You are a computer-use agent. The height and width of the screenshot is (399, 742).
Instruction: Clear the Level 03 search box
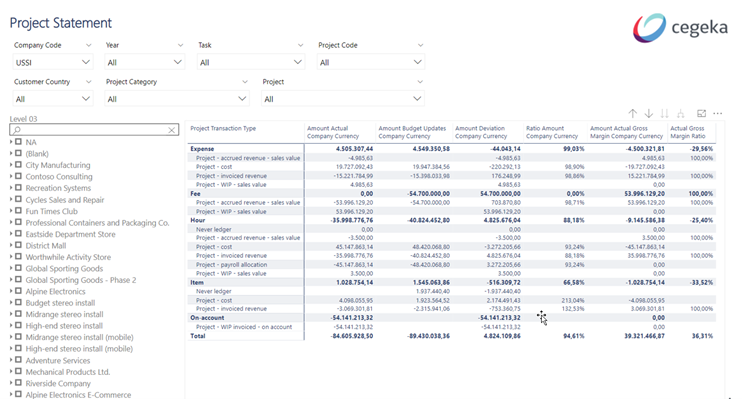(172, 130)
